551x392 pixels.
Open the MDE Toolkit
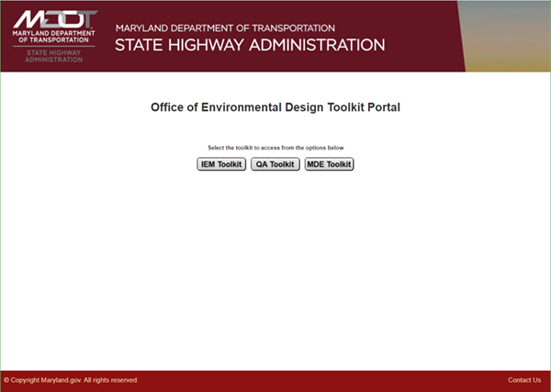point(330,164)
